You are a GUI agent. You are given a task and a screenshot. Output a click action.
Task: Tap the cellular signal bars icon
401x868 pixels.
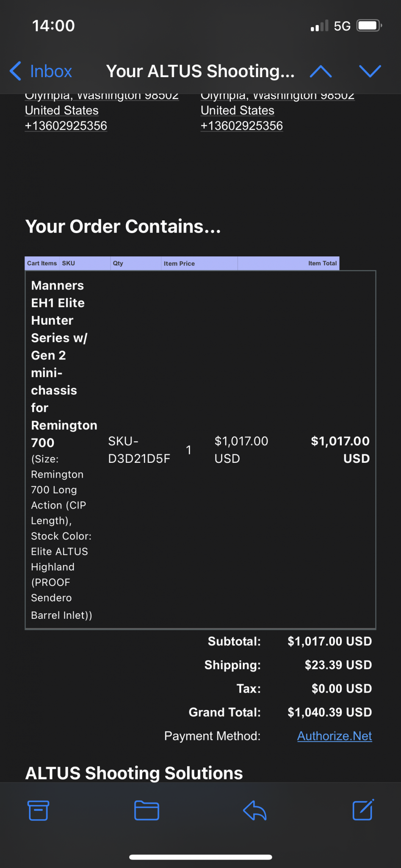coord(319,26)
